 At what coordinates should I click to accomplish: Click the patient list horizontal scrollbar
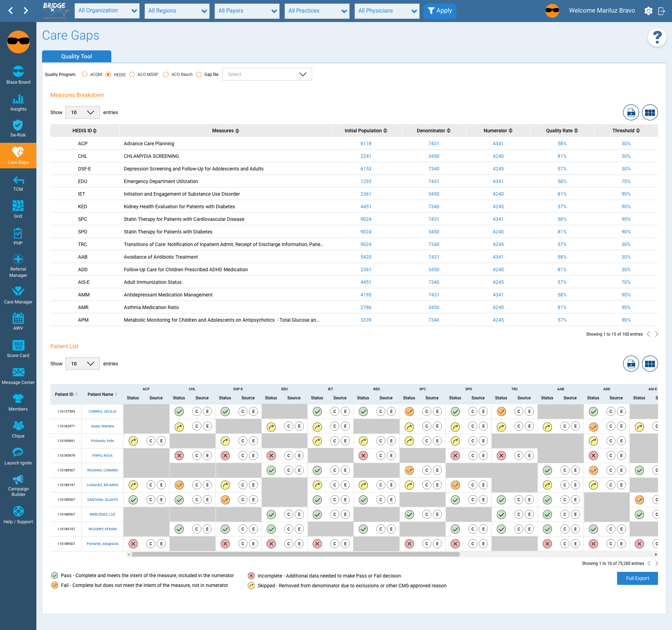click(x=295, y=554)
